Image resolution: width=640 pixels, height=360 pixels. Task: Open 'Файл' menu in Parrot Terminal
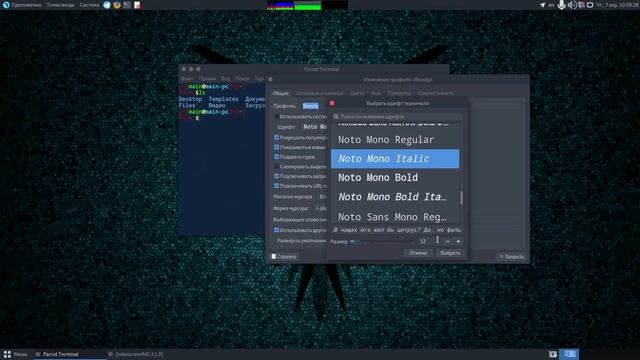click(x=187, y=78)
